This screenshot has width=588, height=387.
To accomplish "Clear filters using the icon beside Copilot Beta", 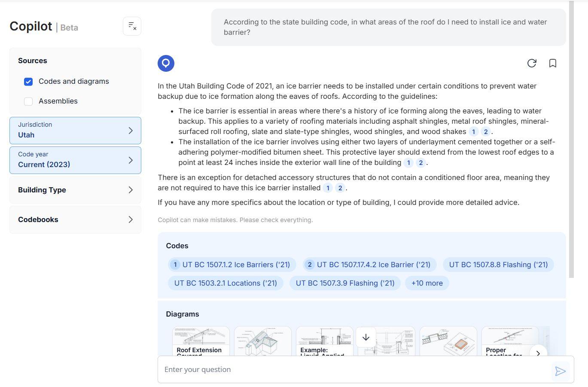I will (132, 26).
